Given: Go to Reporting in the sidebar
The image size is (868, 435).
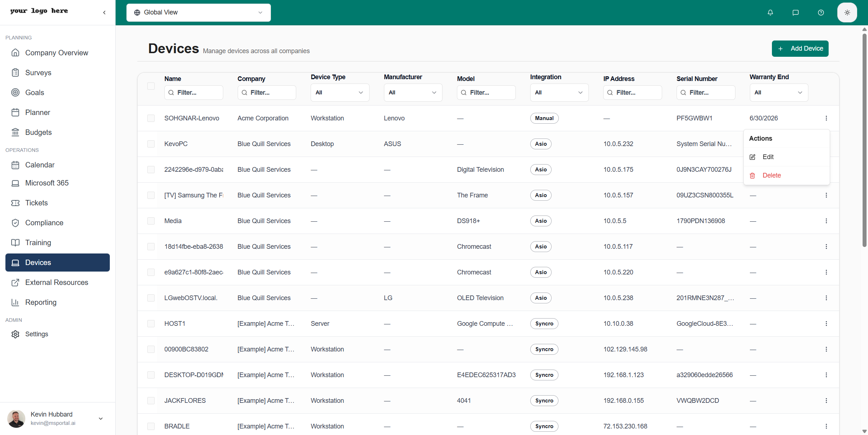Looking at the screenshot, I should coord(40,302).
